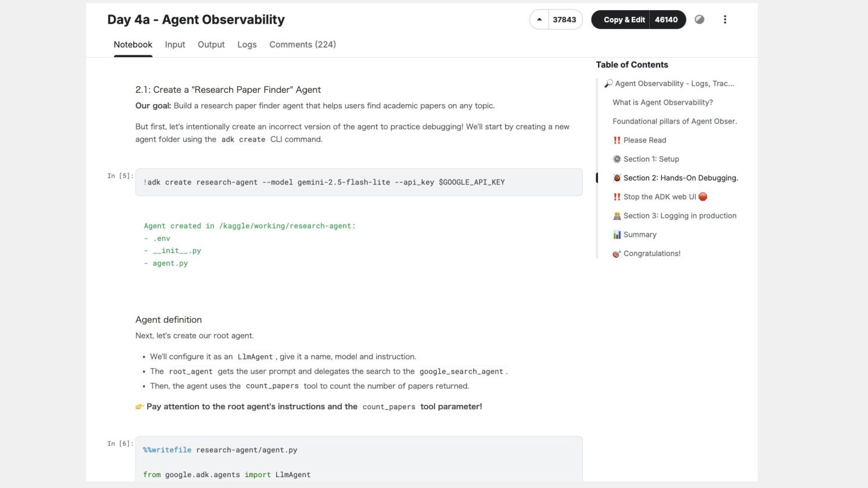The image size is (868, 488).
Task: Click the gear icon beside Section 1: Setup
Action: tap(617, 159)
